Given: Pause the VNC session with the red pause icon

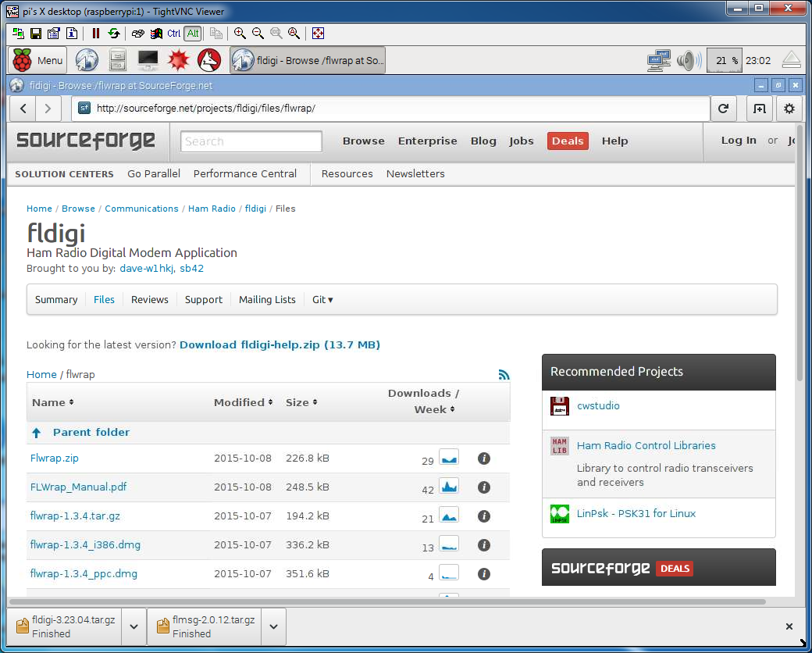Looking at the screenshot, I should pyautogui.click(x=96, y=34).
